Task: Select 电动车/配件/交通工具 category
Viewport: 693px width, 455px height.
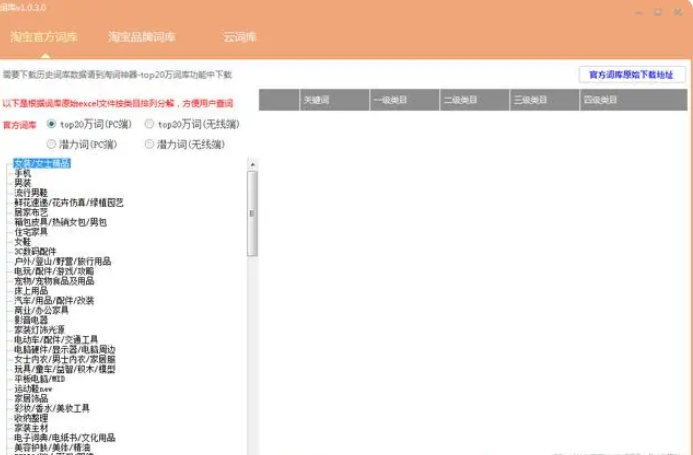Action: (x=56, y=340)
